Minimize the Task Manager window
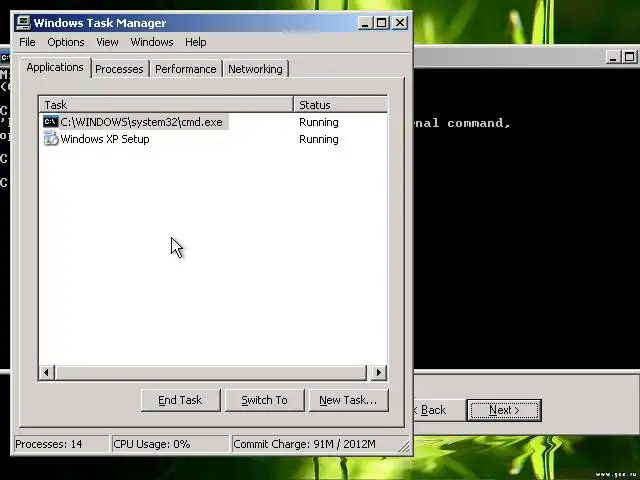 click(x=365, y=22)
